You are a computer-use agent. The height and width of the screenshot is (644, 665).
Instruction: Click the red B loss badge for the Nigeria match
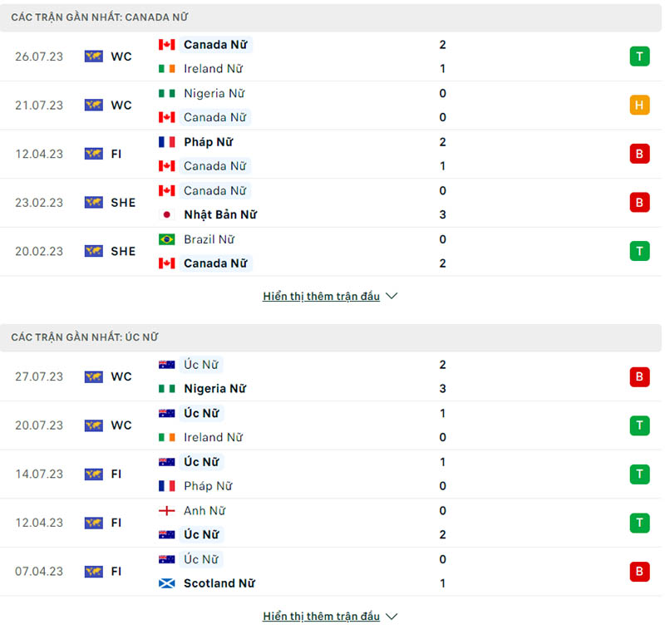639,376
